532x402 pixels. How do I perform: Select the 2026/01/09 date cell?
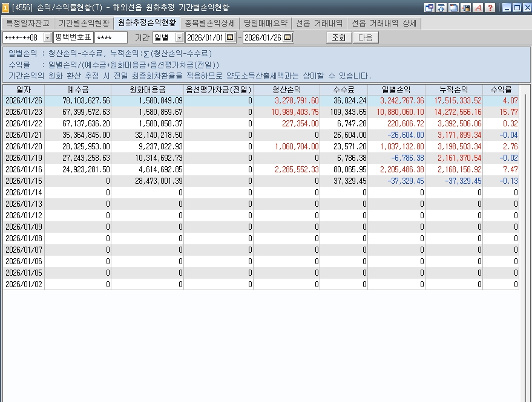click(x=24, y=227)
